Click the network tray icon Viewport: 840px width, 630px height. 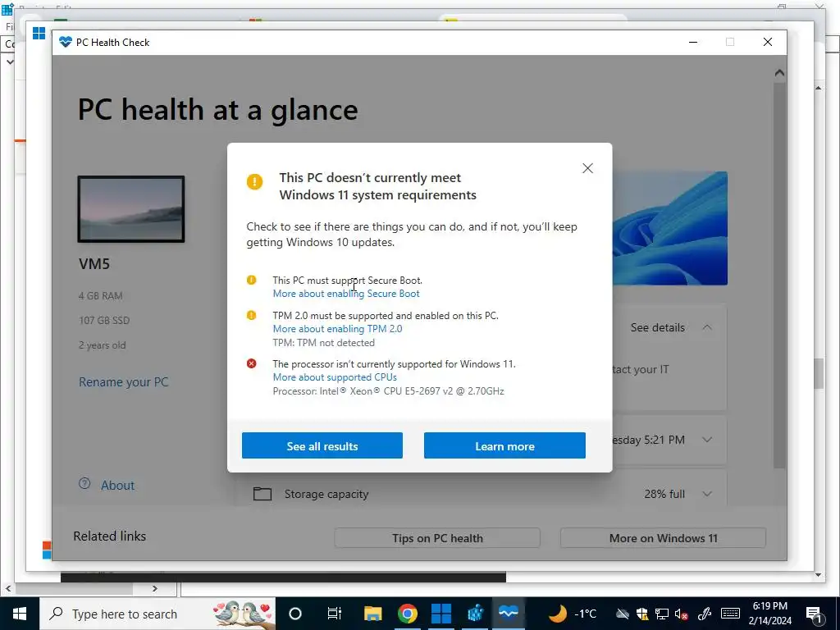(x=662, y=614)
